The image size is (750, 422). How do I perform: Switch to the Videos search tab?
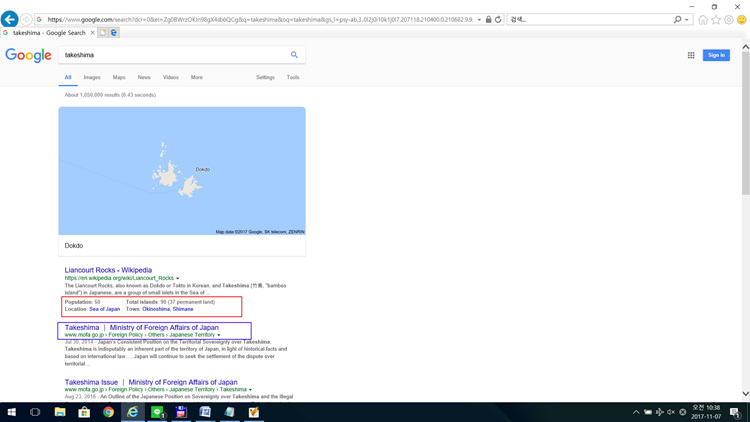(x=170, y=77)
